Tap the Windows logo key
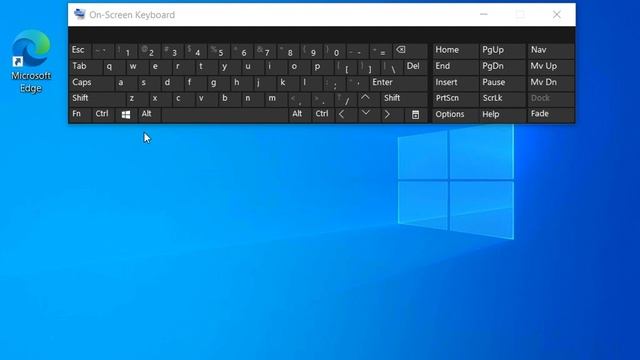640x360 pixels. point(126,115)
